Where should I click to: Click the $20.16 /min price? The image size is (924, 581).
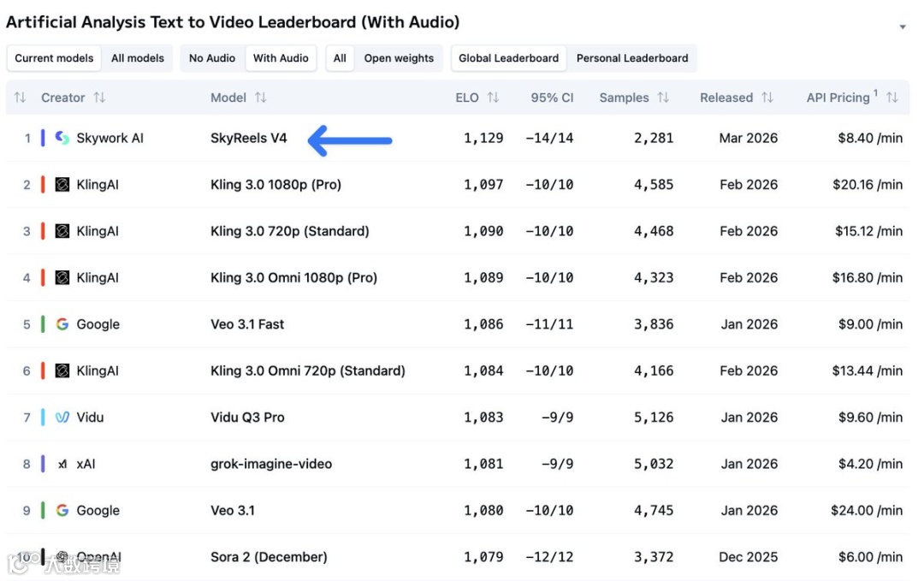867,185
